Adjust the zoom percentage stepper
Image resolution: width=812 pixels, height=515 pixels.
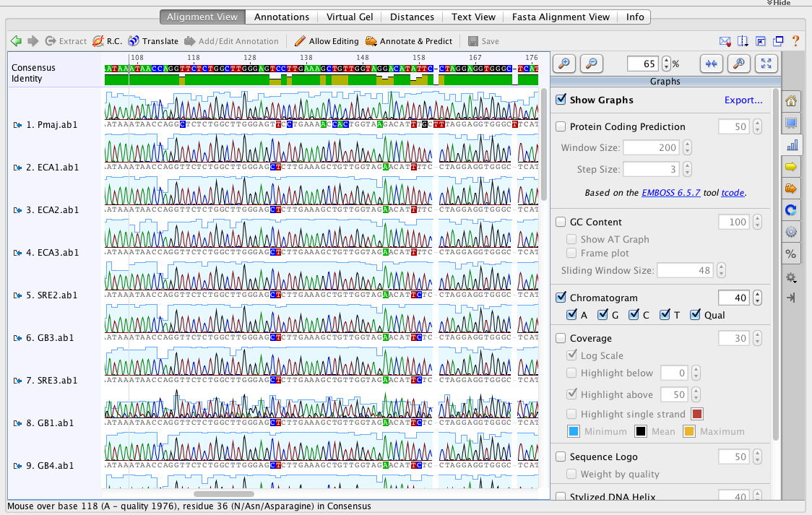pos(667,64)
